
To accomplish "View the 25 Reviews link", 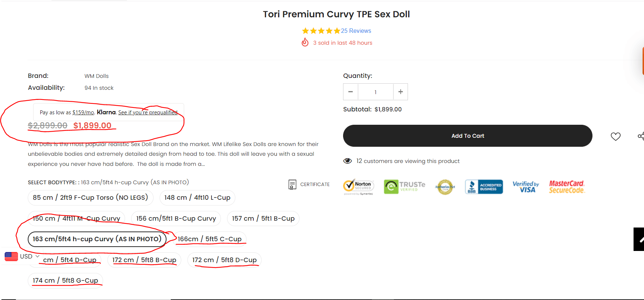I will (x=356, y=31).
